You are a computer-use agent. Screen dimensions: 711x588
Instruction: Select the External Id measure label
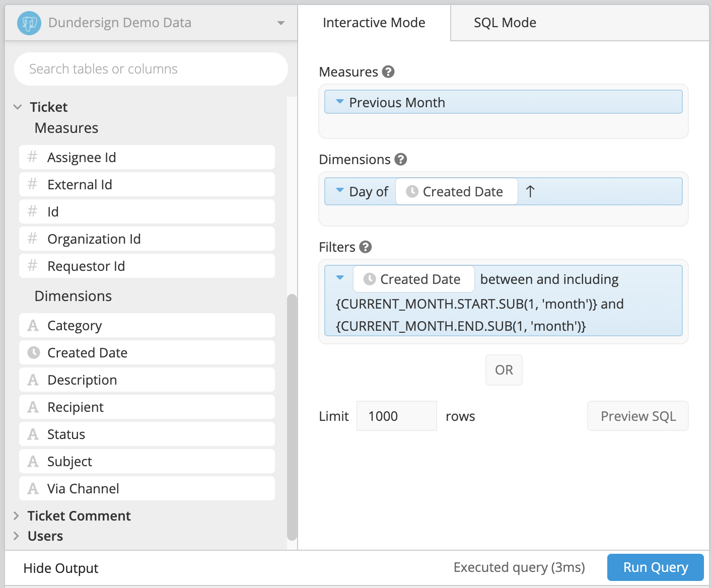click(x=80, y=185)
